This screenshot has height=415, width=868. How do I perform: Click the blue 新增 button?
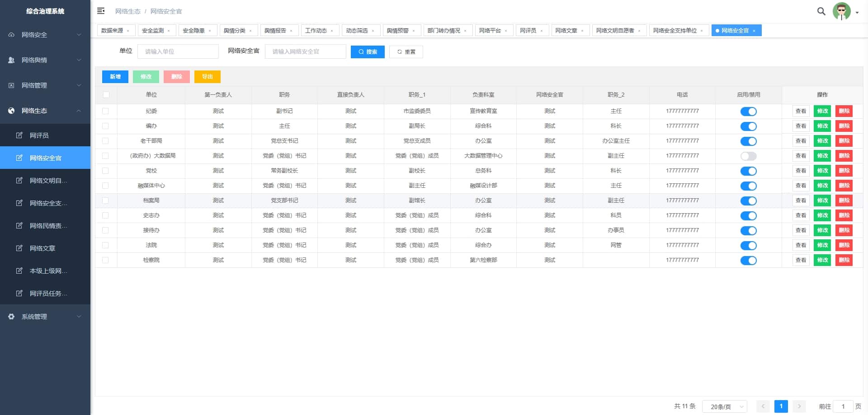115,77
